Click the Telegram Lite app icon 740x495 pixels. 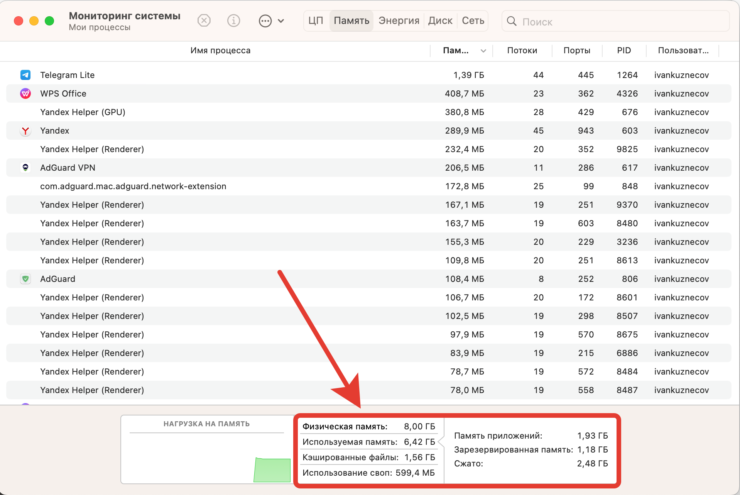[25, 75]
